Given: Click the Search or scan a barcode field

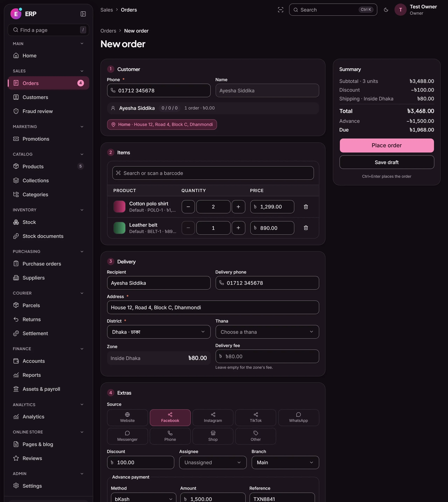Looking at the screenshot, I should [213, 173].
